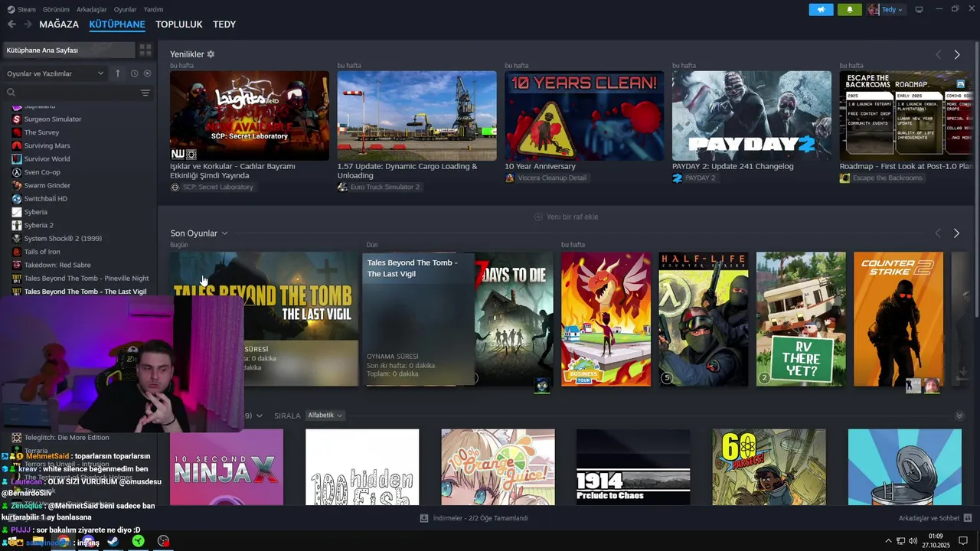Open İndirmeler downloads status
The width and height of the screenshot is (980, 551).
pos(474,518)
